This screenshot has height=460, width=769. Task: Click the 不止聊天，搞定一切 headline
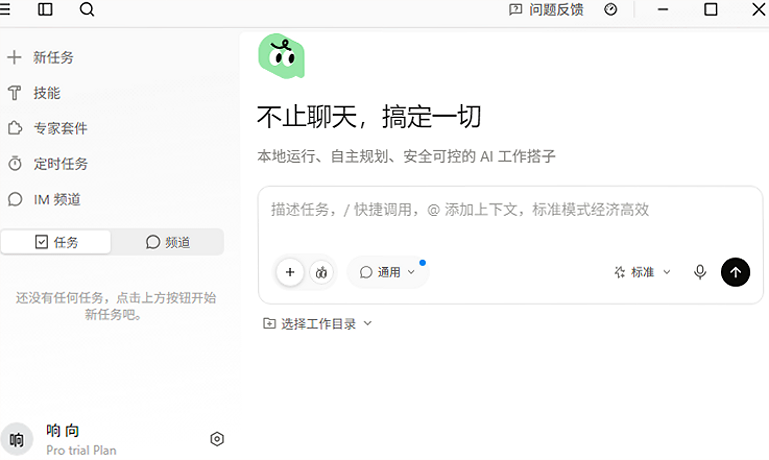click(x=369, y=117)
